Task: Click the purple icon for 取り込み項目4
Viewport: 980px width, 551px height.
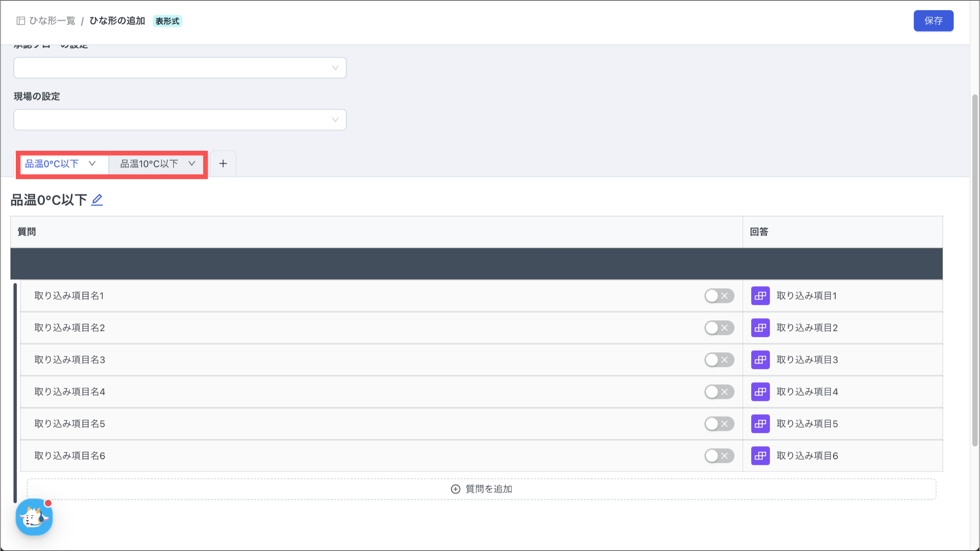Action: pyautogui.click(x=760, y=392)
